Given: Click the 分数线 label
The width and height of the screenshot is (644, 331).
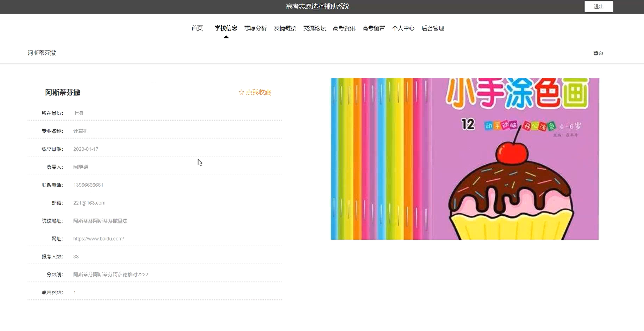Looking at the screenshot, I should [x=55, y=274].
